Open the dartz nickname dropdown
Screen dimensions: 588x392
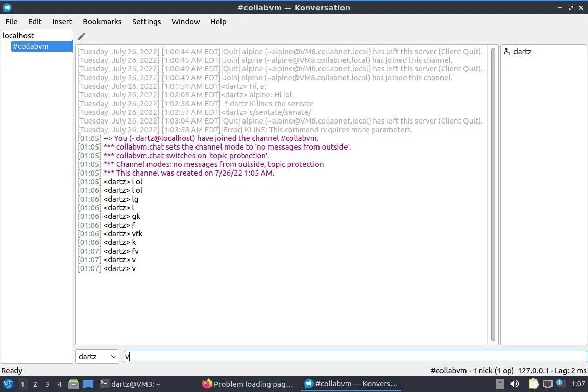tap(97, 356)
